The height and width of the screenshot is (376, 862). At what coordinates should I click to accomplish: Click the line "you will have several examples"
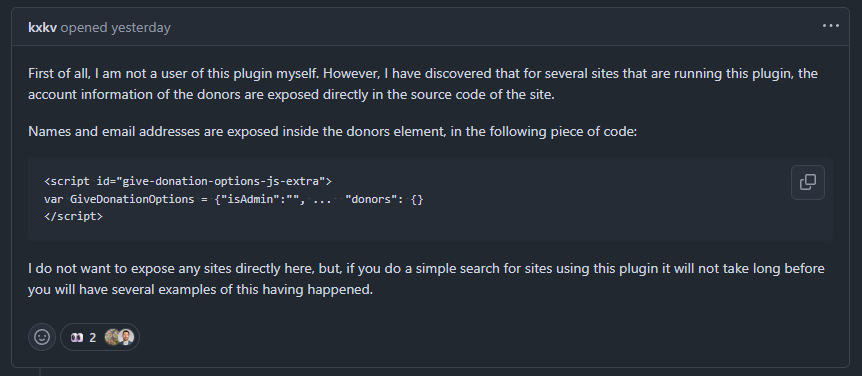[201, 290]
